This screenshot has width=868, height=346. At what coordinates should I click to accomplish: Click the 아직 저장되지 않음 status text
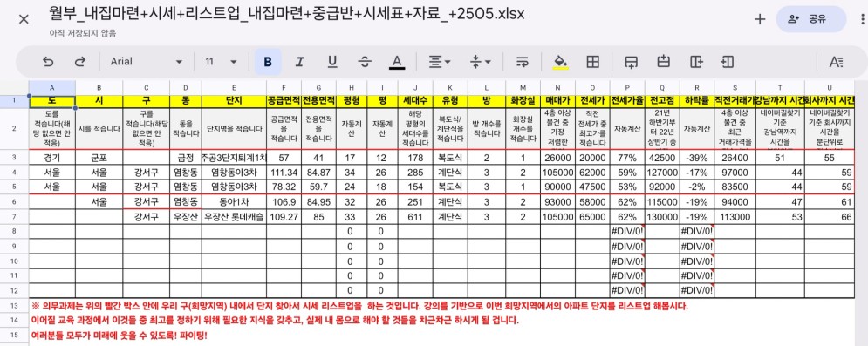pyautogui.click(x=83, y=34)
